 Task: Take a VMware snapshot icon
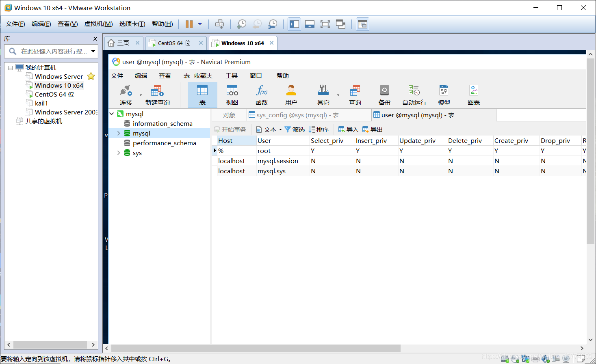(241, 24)
